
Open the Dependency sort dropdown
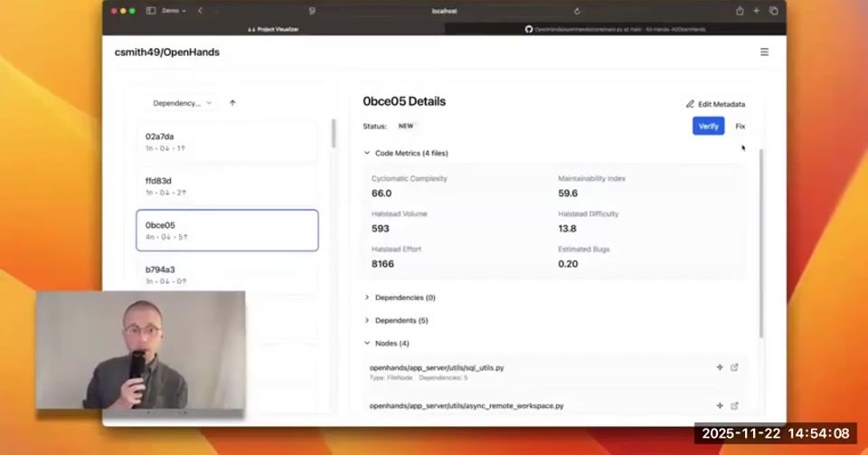(x=182, y=103)
